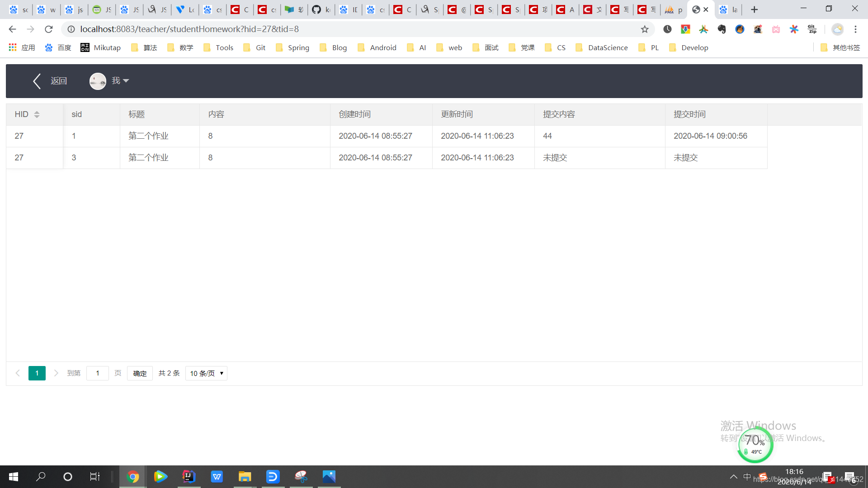Bookmark this page with the star icon
Viewport: 868px width, 488px height.
tap(644, 29)
